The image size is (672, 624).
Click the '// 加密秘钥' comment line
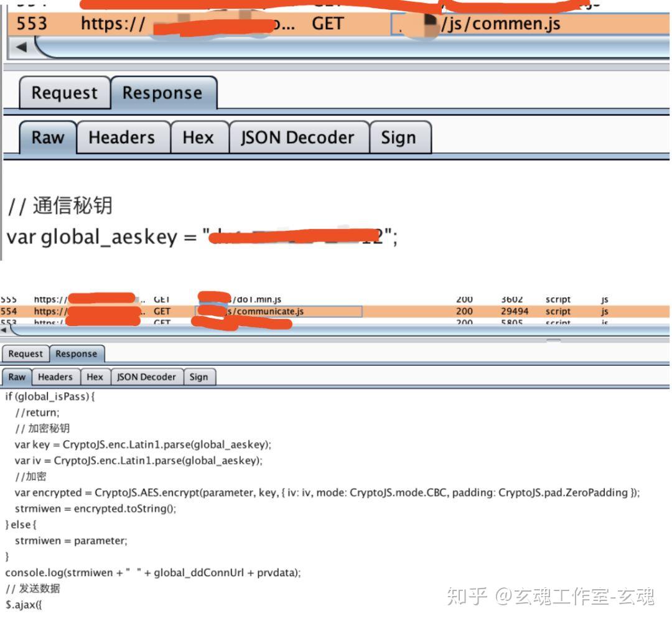coord(42,428)
